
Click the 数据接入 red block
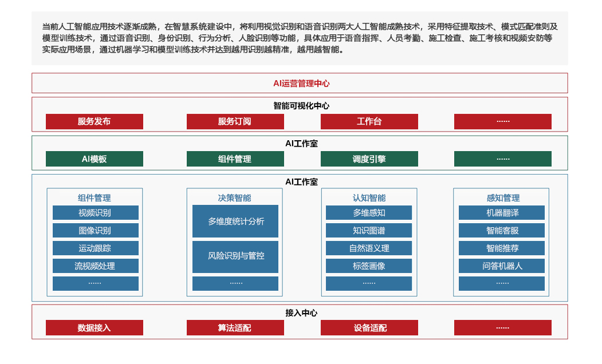[x=95, y=328]
